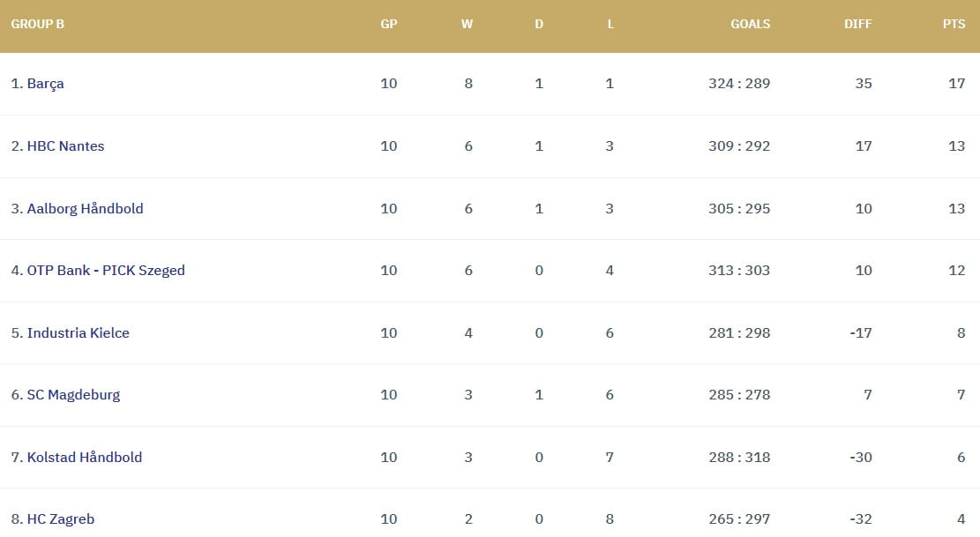Viewport: 980px width, 537px height.
Task: Click the L column header
Action: click(x=610, y=25)
